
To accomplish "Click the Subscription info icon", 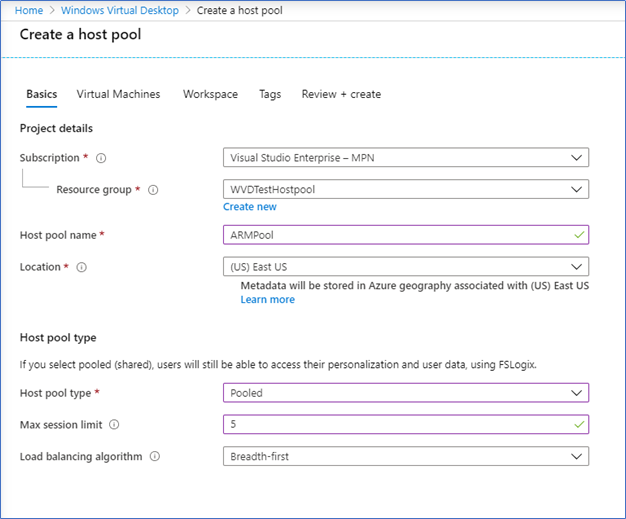I will [101, 158].
